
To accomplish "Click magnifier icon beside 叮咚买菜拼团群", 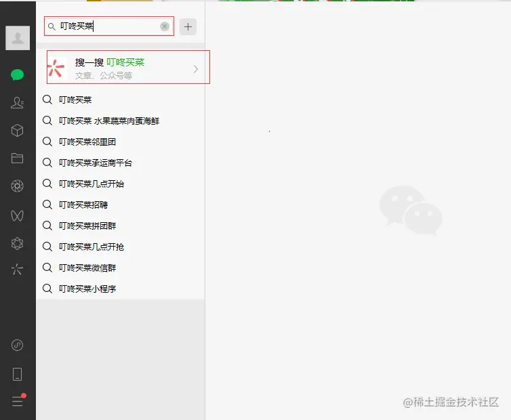I will (x=47, y=226).
